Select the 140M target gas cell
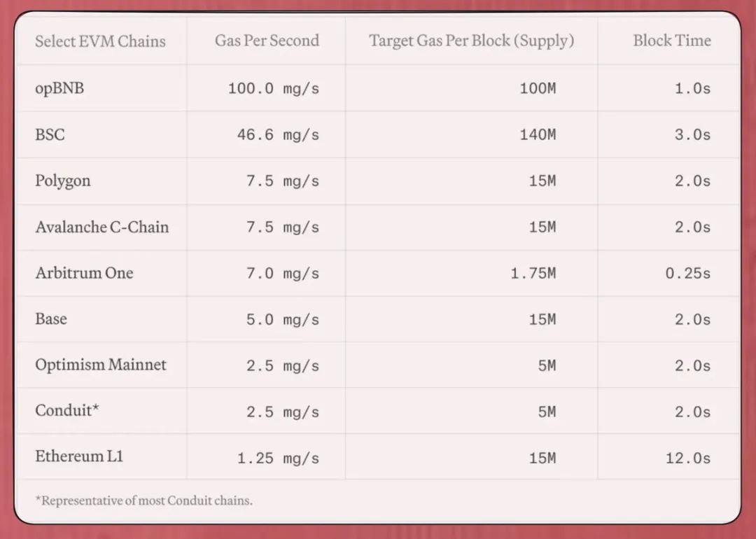Image resolution: width=756 pixels, height=539 pixels. [x=538, y=135]
